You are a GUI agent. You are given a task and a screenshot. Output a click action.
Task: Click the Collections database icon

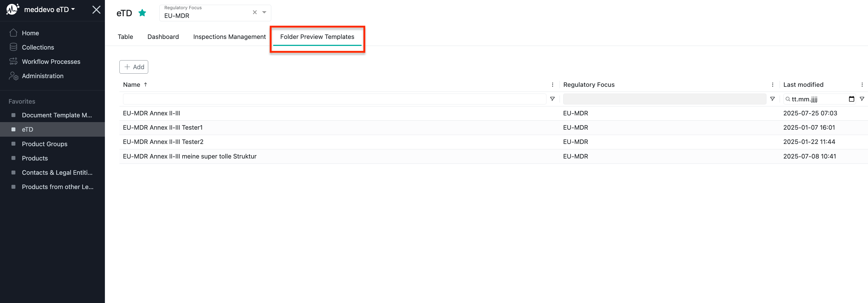point(13,47)
